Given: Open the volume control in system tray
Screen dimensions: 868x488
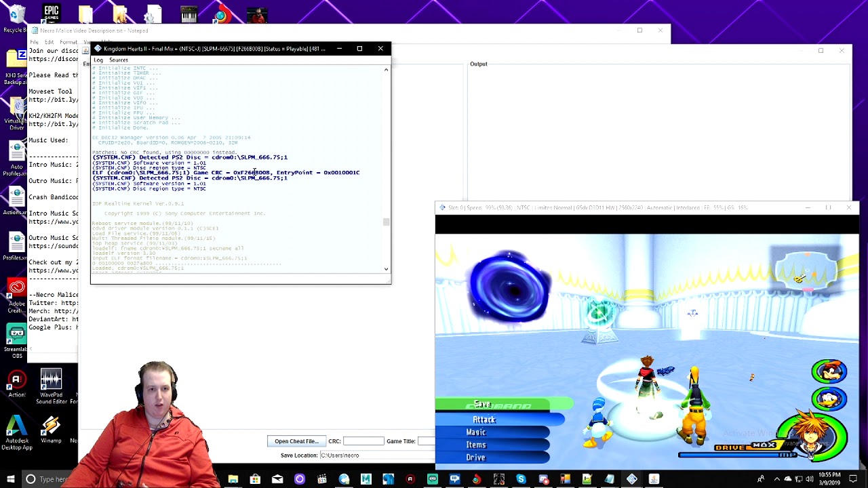Looking at the screenshot, I should pyautogui.click(x=809, y=479).
